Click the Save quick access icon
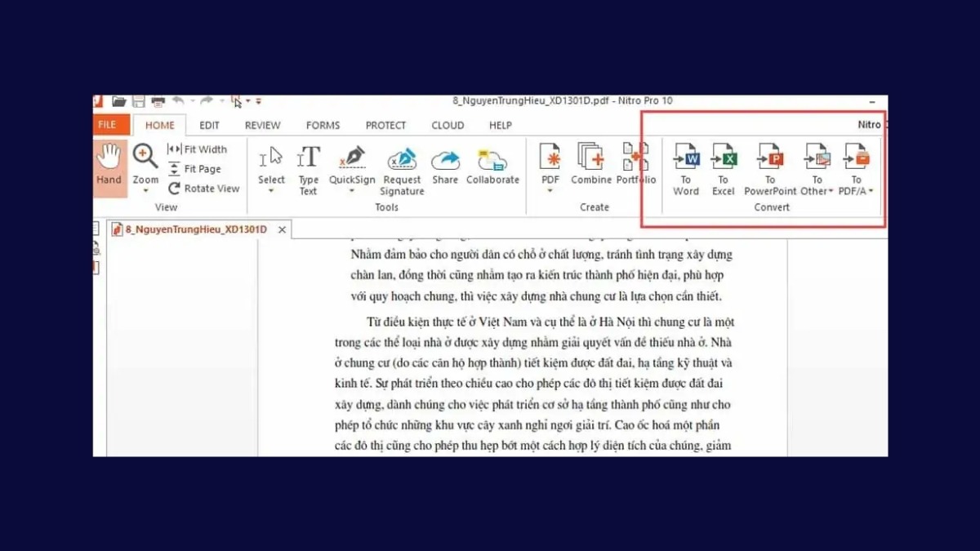The image size is (980, 551). 139,101
